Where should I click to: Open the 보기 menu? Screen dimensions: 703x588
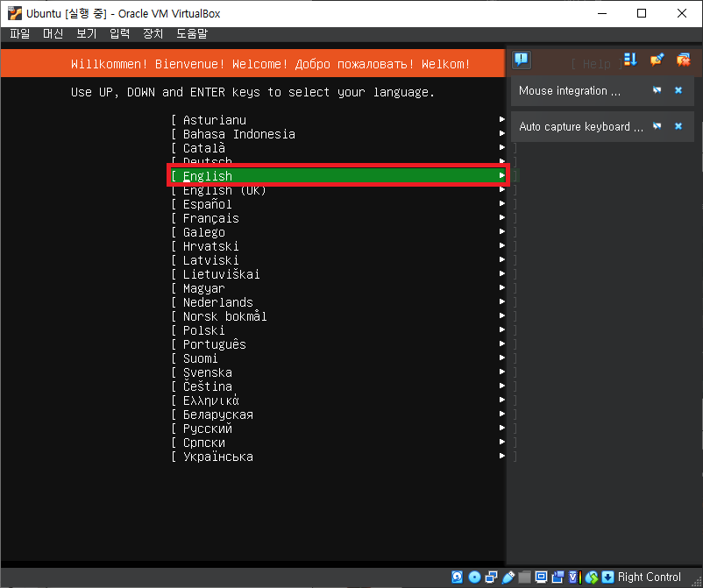(x=86, y=33)
